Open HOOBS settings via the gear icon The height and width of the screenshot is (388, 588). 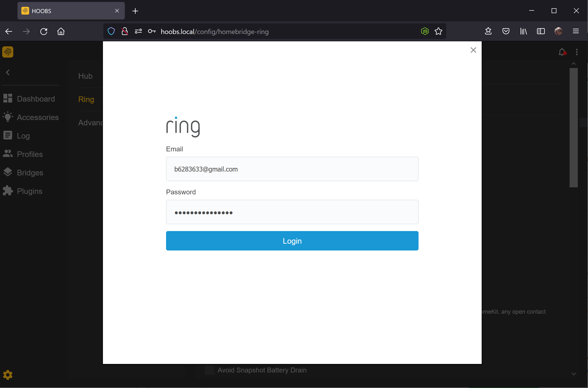click(x=8, y=375)
